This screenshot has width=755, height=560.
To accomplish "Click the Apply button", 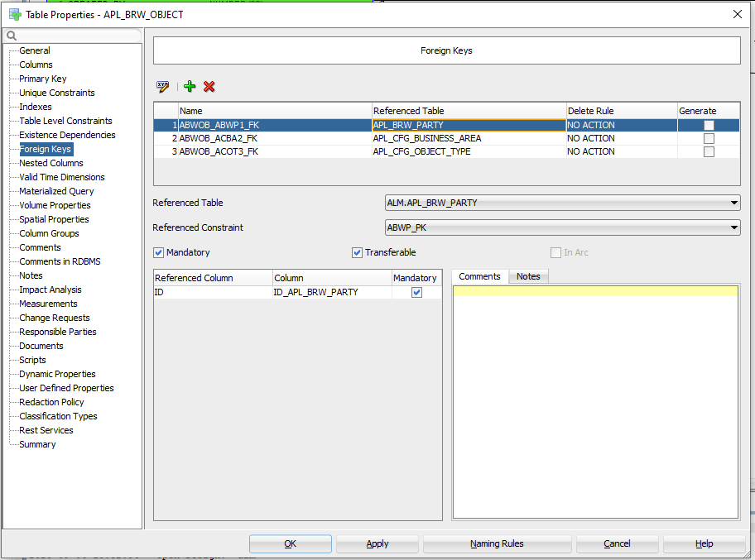I will pos(377,543).
